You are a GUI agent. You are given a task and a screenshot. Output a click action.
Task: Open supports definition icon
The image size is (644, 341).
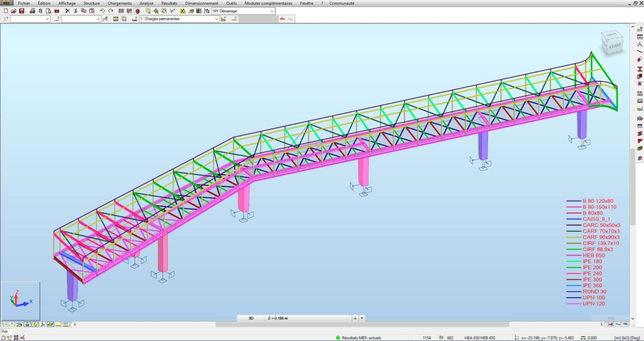(640, 83)
